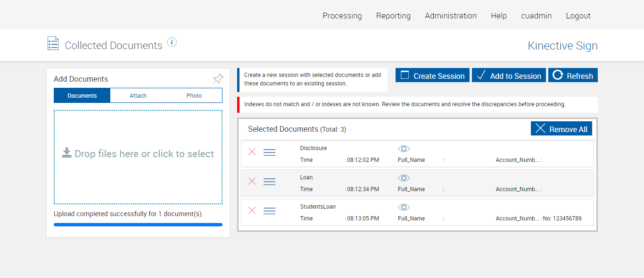The image size is (644, 278).
Task: Preview the Disclosure document via eye icon
Action: point(404,149)
